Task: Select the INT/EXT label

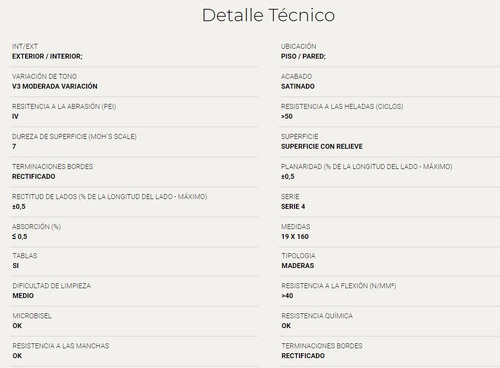Action: coord(25,46)
